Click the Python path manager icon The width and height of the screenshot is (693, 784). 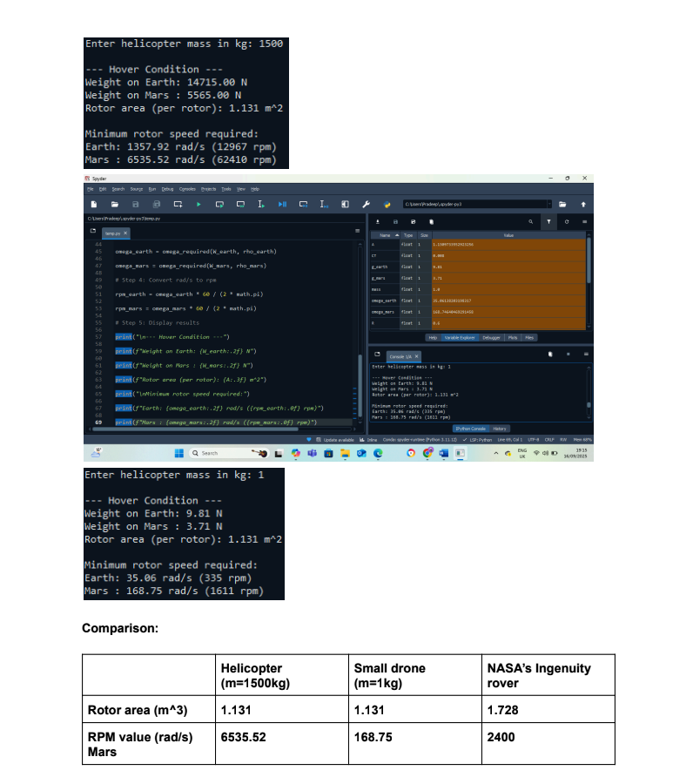point(387,204)
